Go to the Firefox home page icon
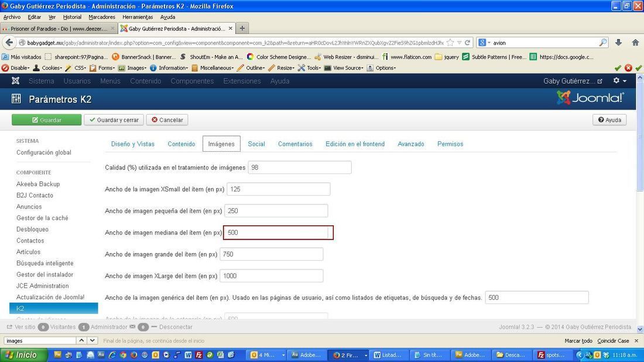644x362 pixels. (635, 43)
